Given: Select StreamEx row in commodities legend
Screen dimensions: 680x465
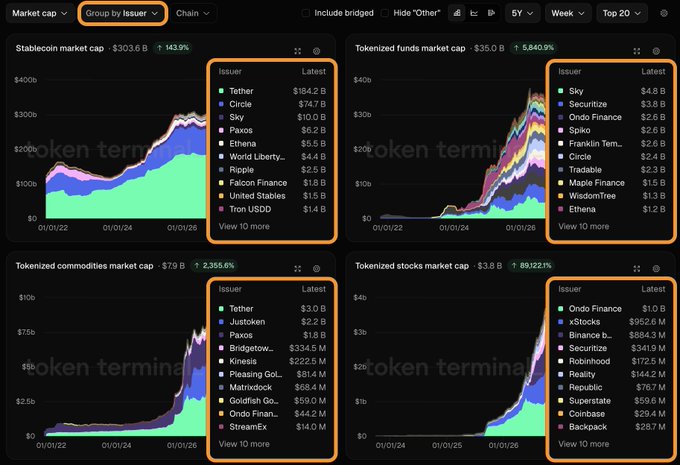Looking at the screenshot, I should [x=272, y=427].
